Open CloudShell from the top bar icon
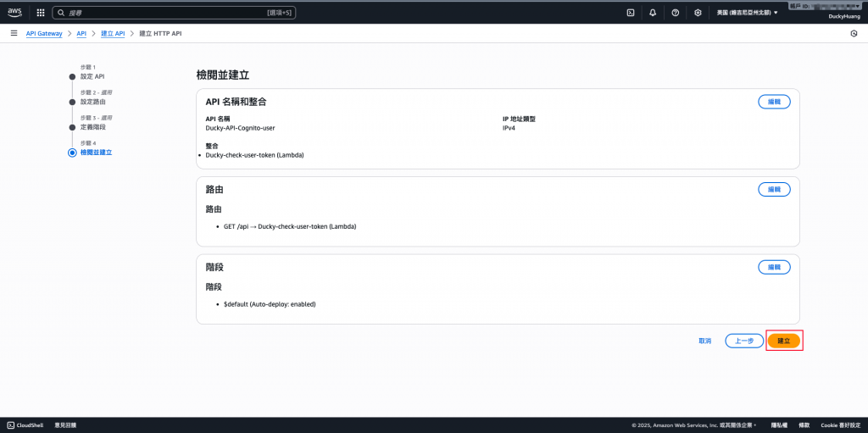This screenshot has height=433, width=868. (630, 13)
